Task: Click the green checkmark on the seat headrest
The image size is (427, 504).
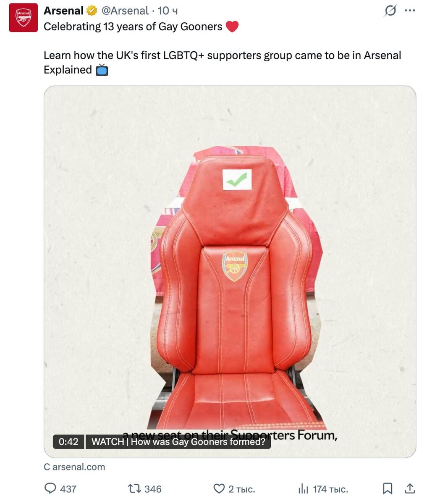Action: coord(237,180)
